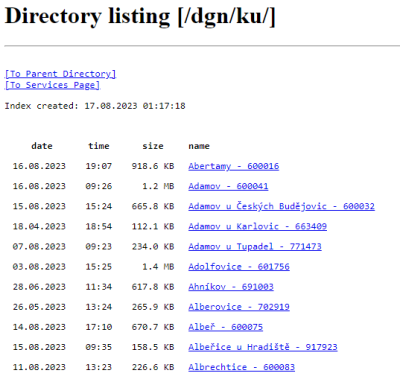400x379 pixels.
Task: Click size 918.6 KB value
Action: pyautogui.click(x=153, y=166)
